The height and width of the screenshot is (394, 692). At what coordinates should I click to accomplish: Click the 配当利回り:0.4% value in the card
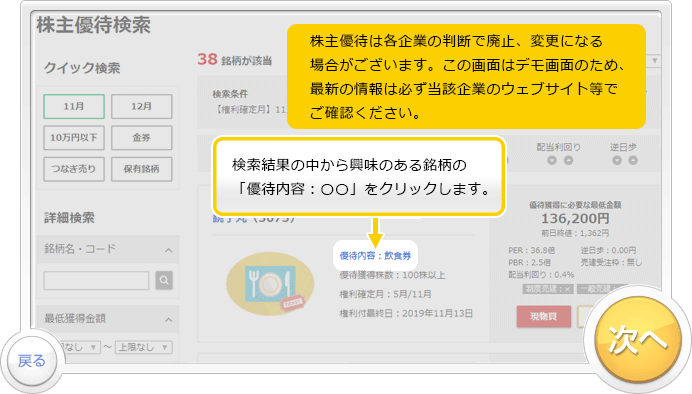point(541,274)
